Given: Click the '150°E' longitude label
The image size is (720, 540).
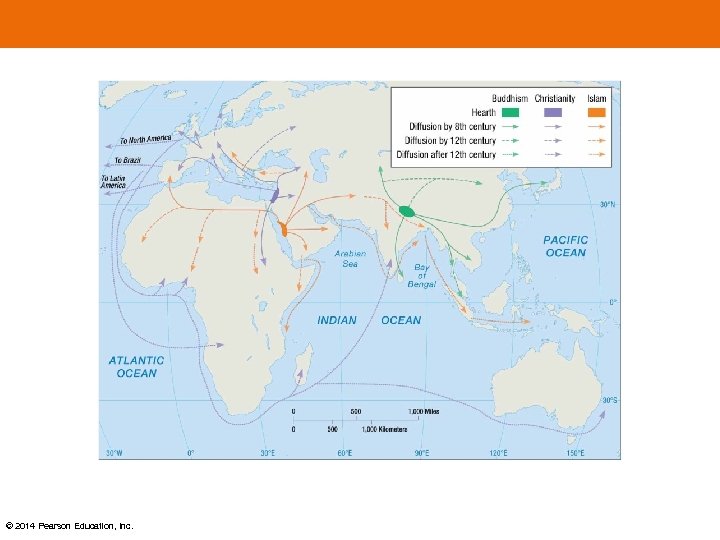Looking at the screenshot, I should click(575, 453).
